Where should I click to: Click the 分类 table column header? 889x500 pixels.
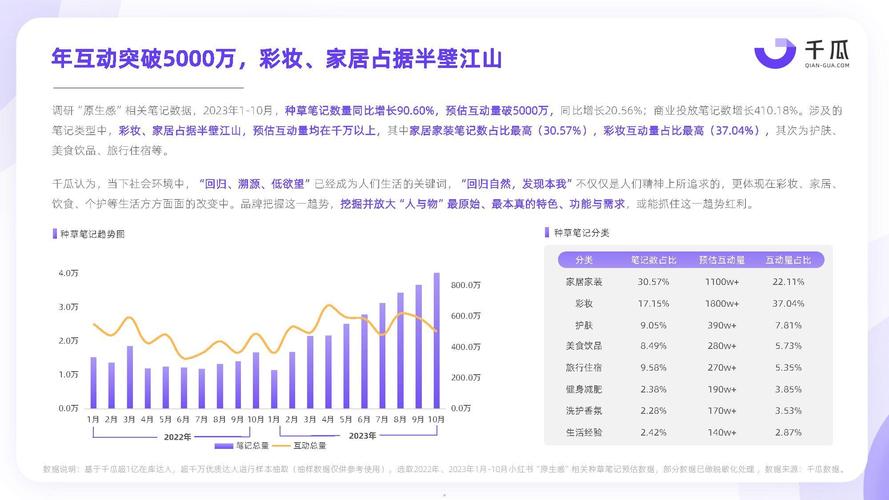pyautogui.click(x=584, y=259)
